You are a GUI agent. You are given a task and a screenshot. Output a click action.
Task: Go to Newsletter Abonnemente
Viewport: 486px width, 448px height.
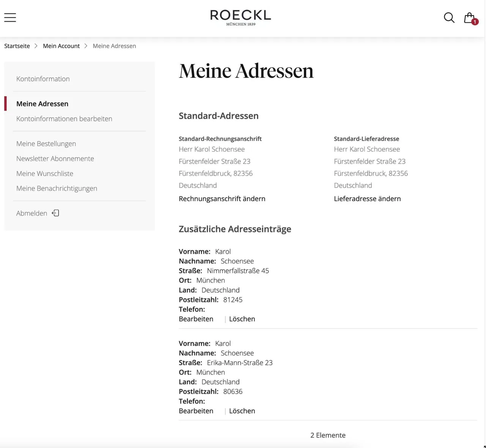(x=55, y=159)
